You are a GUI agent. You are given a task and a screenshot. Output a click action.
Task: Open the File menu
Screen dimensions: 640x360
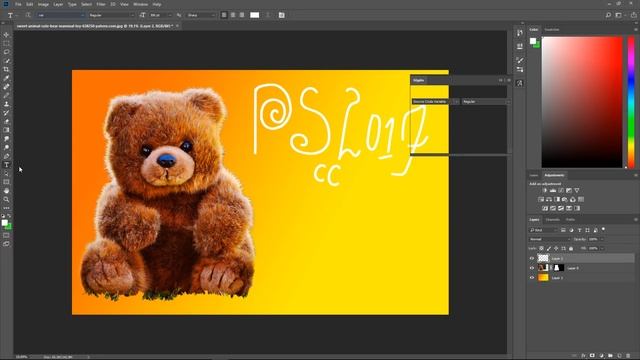18,4
